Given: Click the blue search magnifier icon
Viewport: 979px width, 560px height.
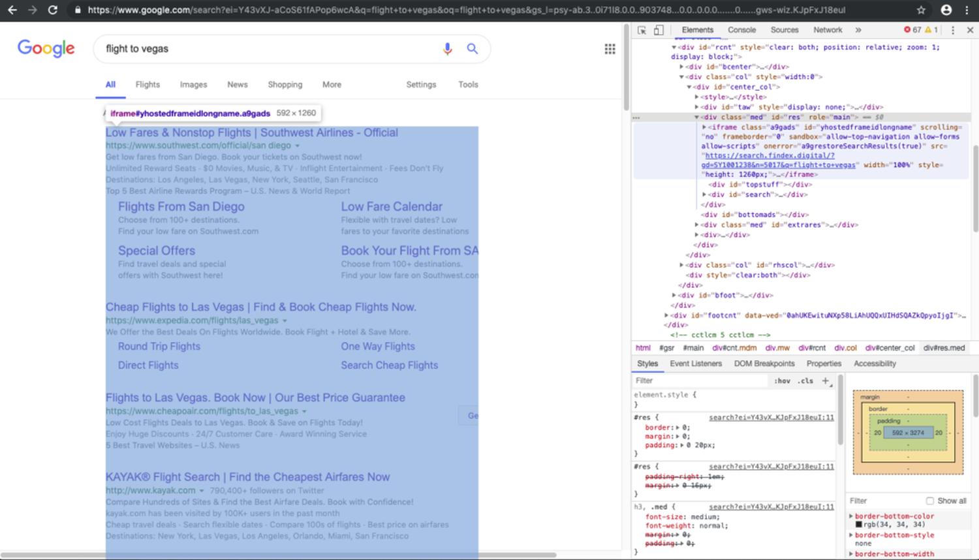Looking at the screenshot, I should [472, 49].
